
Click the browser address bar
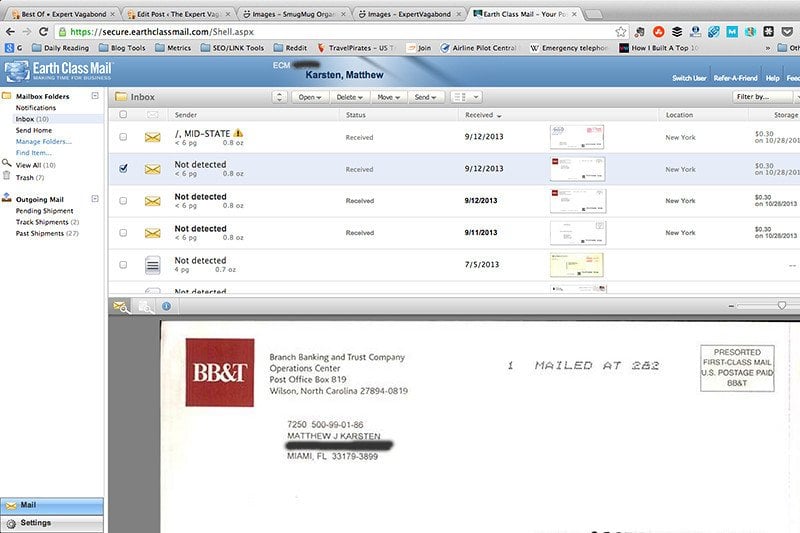tap(337, 32)
